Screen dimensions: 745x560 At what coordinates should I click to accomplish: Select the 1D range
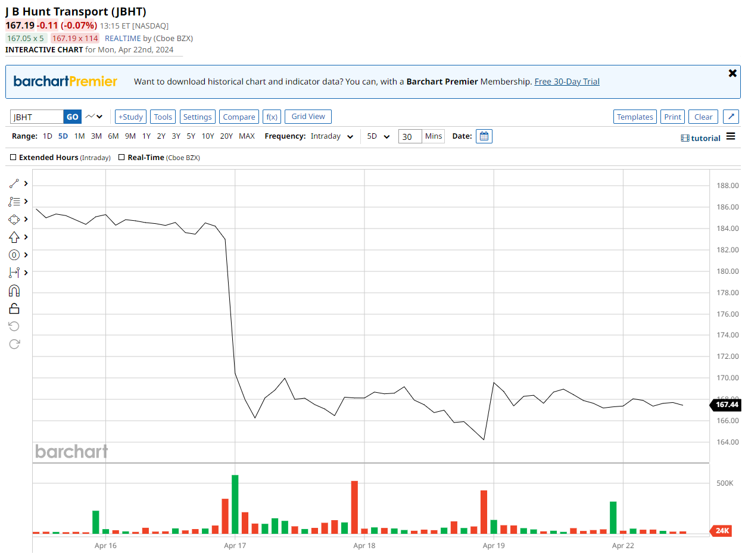[48, 136]
